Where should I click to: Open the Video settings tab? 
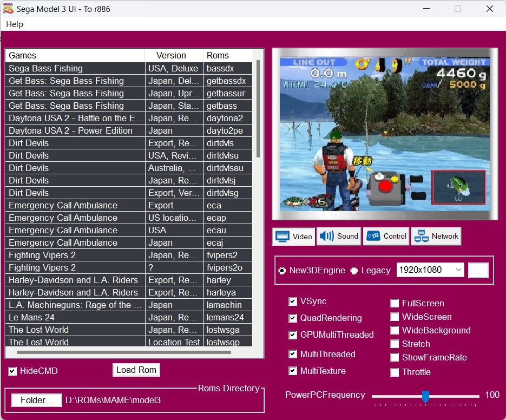293,237
